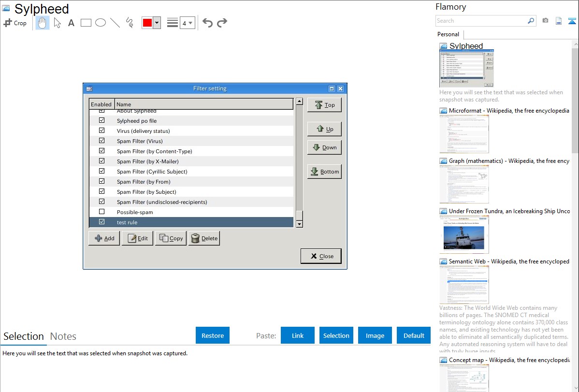This screenshot has width=579, height=392.
Task: Move the selected filter Down
Action: point(324,147)
